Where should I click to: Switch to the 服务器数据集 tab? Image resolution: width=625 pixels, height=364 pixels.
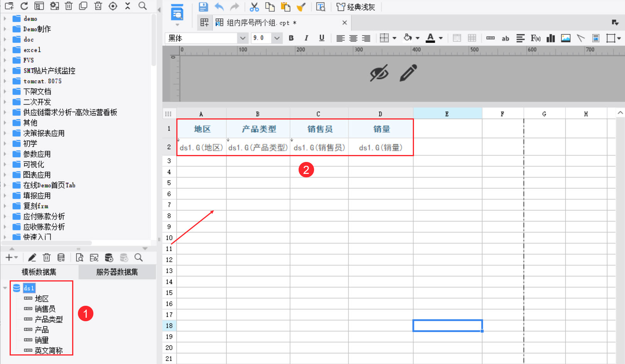point(117,272)
